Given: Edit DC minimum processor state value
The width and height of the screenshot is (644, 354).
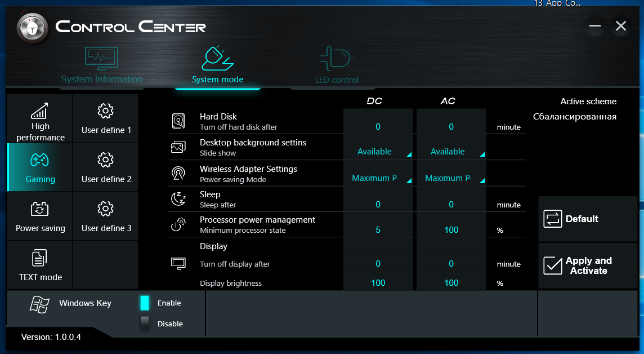Looking at the screenshot, I should [378, 230].
